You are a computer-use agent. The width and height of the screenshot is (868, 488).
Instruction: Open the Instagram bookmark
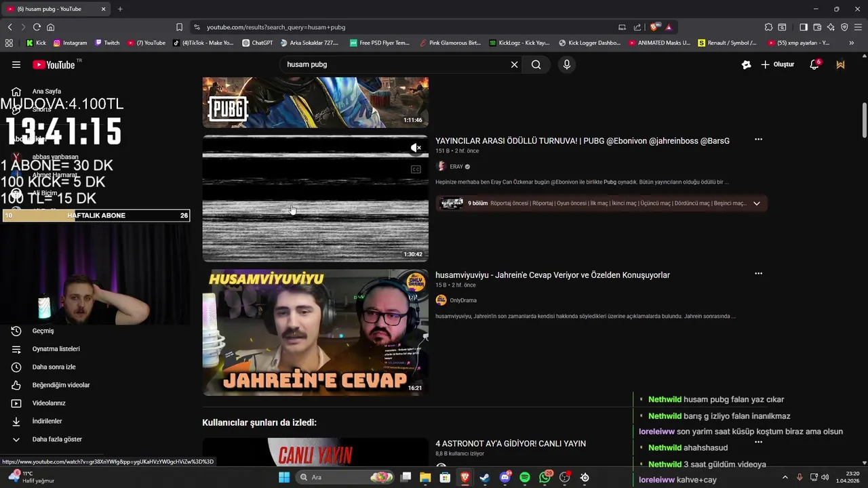click(x=70, y=43)
